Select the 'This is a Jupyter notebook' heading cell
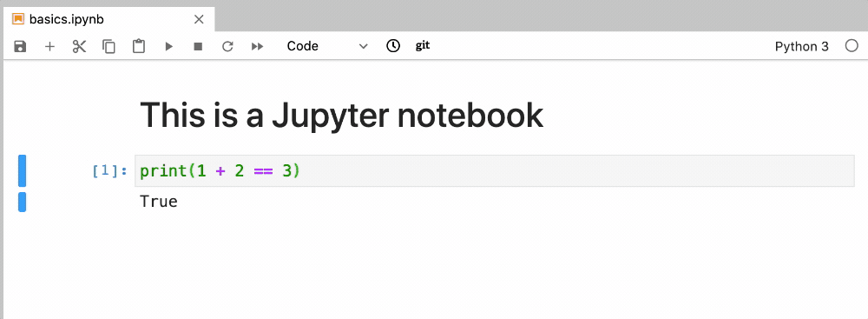Image resolution: width=868 pixels, height=319 pixels. pos(341,115)
